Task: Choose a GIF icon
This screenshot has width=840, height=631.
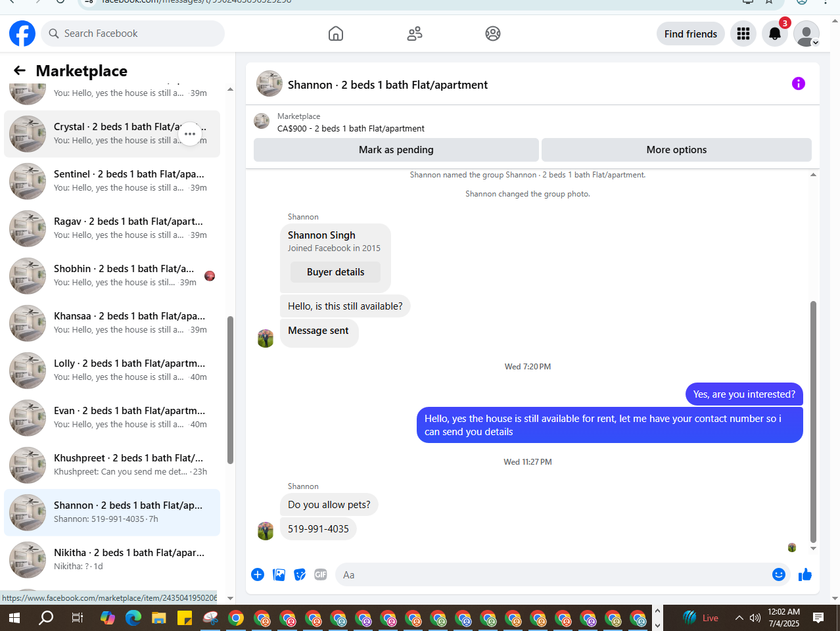Action: tap(321, 574)
